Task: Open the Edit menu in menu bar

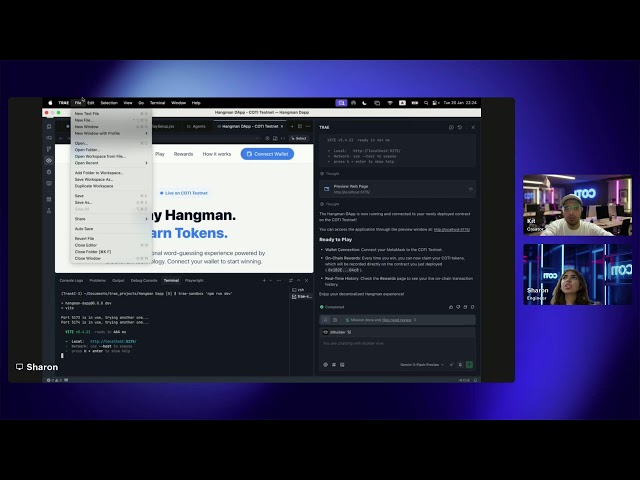Action: (x=91, y=103)
